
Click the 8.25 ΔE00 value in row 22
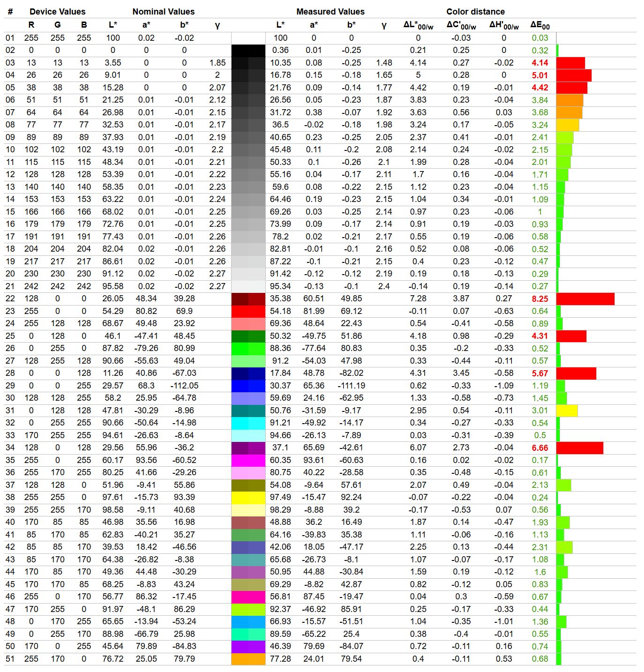point(539,299)
